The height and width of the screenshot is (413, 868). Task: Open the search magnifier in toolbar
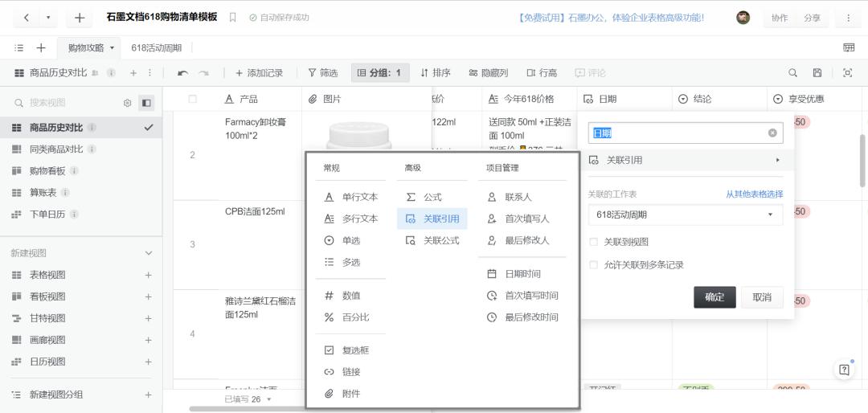792,72
